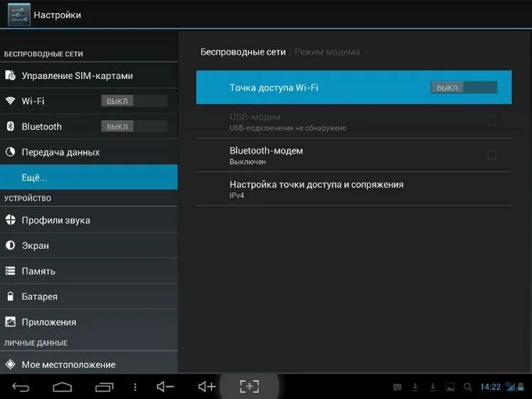
Task: Go back with the navigation back arrow
Action: (x=21, y=387)
